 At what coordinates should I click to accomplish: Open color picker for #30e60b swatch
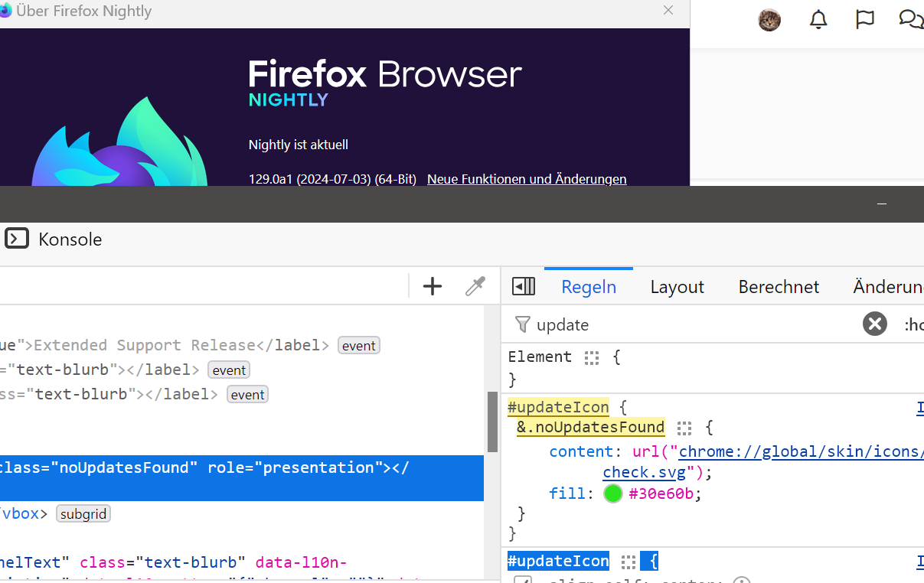[612, 493]
